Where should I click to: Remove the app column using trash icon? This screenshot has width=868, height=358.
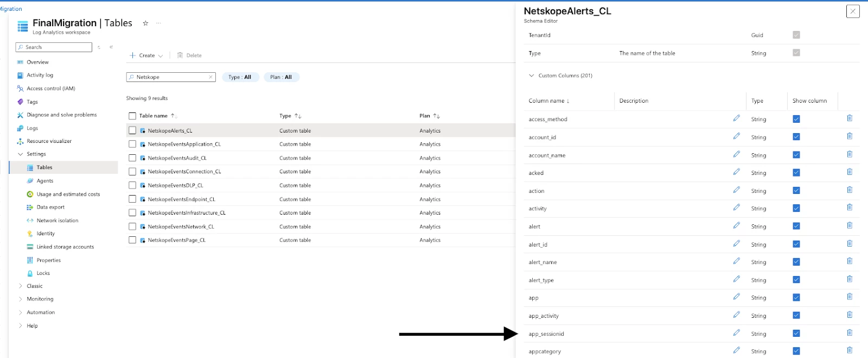pos(850,297)
